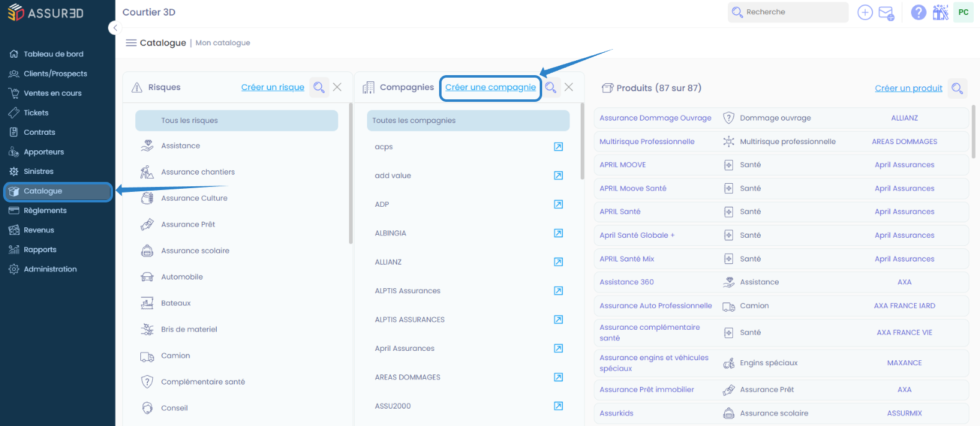Open ALBINGIA company link icon
980x426 pixels.
coord(558,233)
